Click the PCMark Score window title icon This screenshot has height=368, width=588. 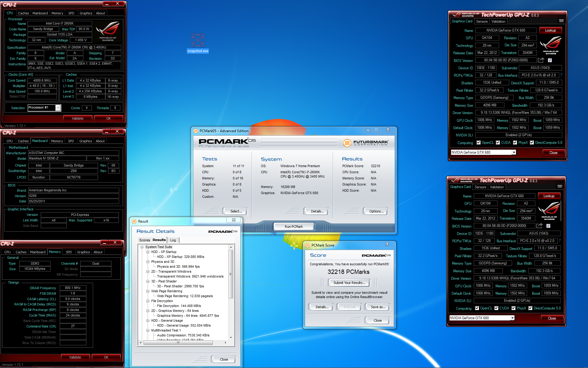[307, 245]
